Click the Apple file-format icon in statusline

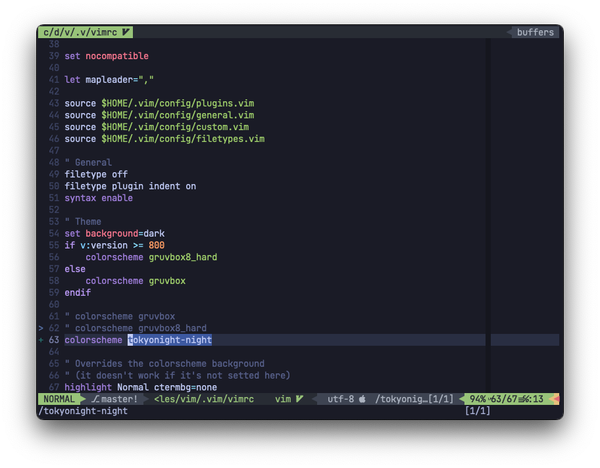coord(363,399)
